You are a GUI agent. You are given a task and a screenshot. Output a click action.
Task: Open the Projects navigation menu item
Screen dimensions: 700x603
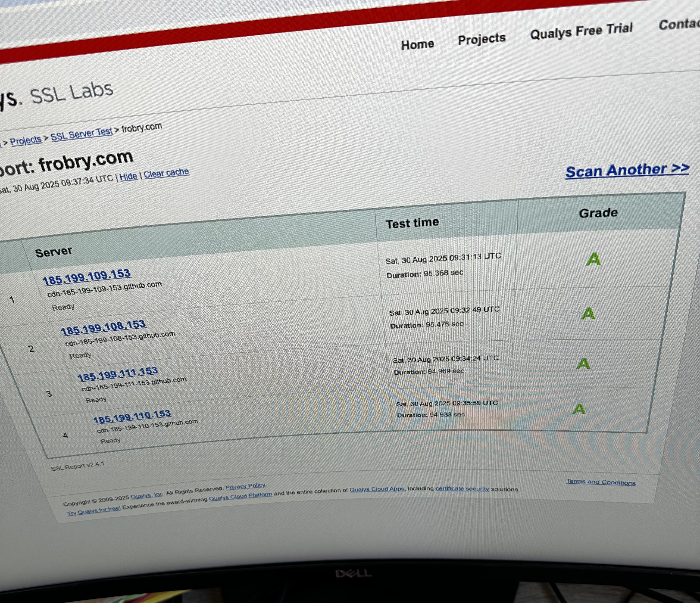tap(481, 39)
